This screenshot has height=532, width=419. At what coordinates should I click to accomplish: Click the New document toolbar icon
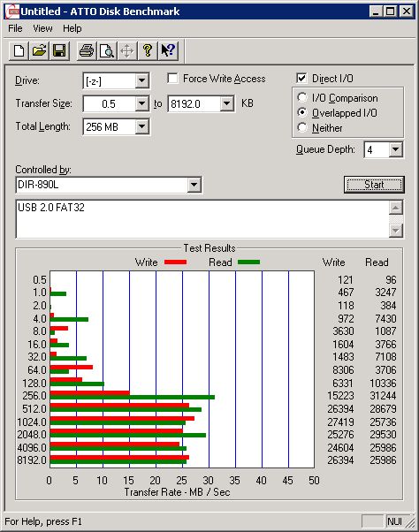click(x=19, y=51)
